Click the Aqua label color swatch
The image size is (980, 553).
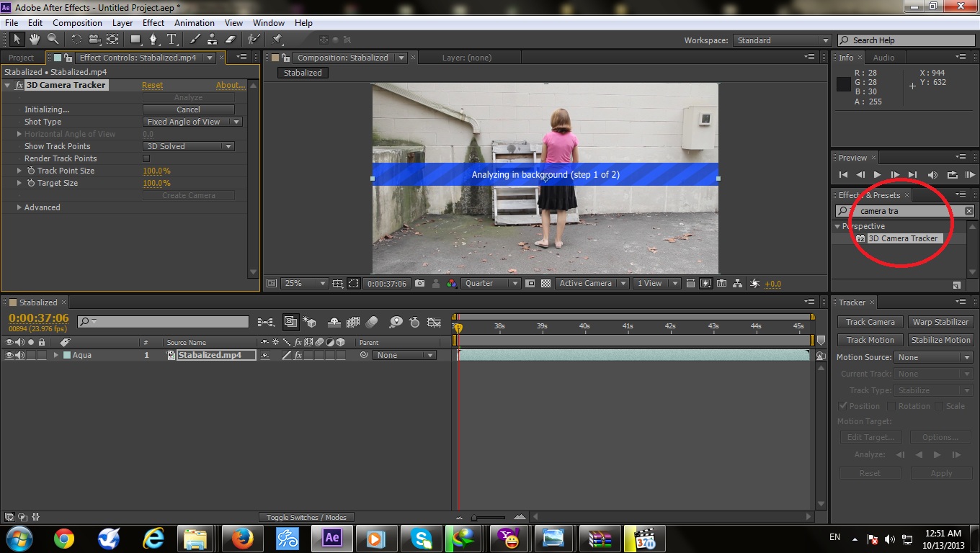(x=67, y=355)
